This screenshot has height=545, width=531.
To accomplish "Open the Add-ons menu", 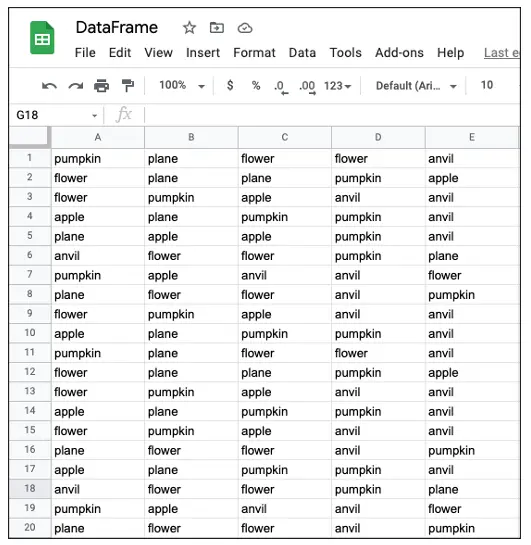I will [399, 53].
